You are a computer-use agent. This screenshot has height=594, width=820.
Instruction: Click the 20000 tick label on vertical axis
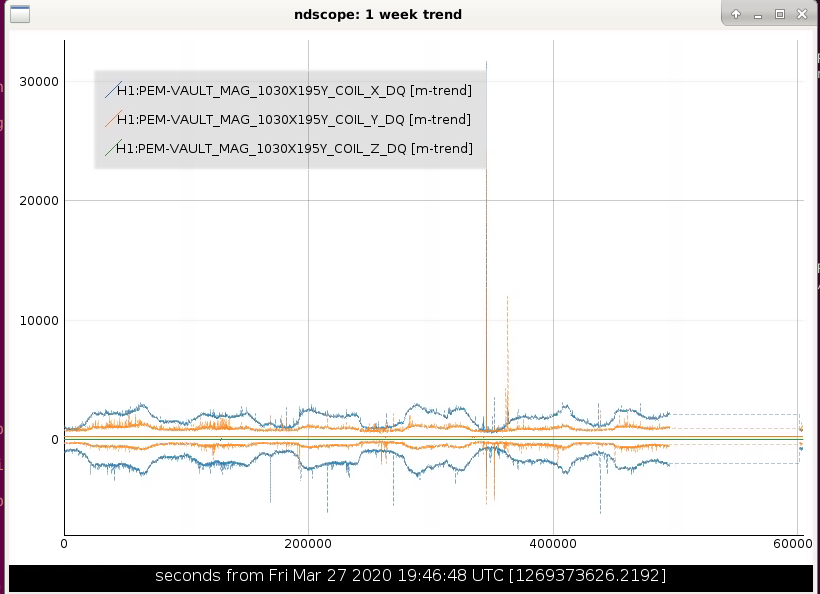tap(39, 201)
